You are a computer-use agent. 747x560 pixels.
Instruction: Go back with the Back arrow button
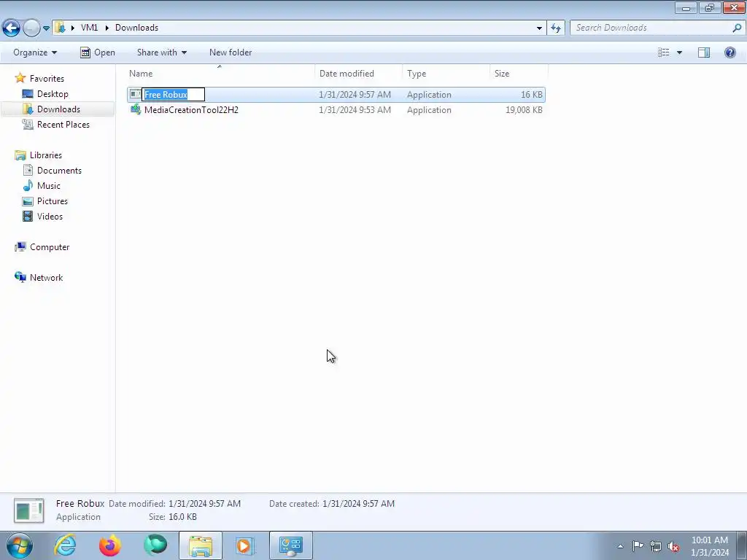[x=12, y=28]
